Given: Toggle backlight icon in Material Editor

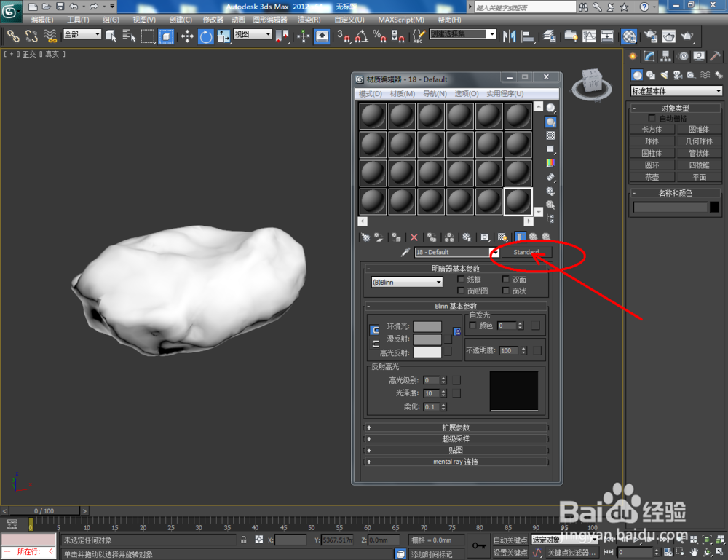Looking at the screenshot, I should click(550, 122).
